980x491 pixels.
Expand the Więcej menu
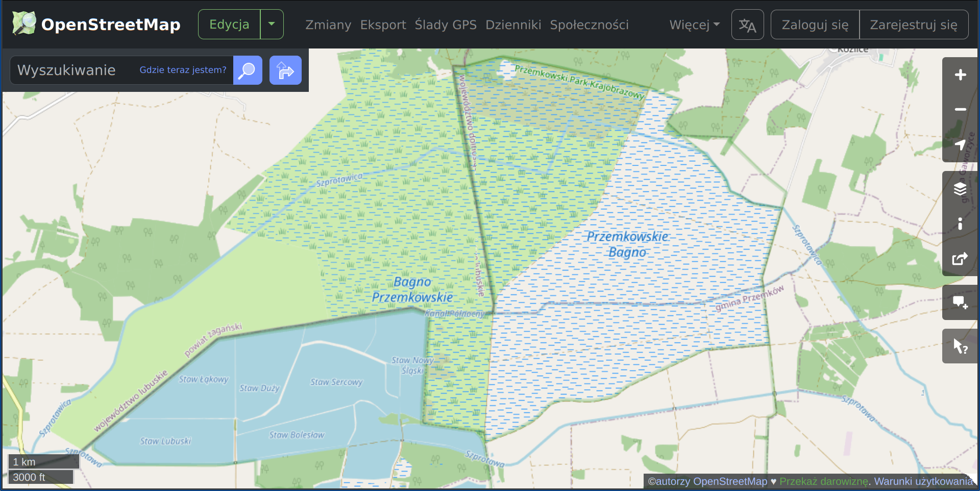694,24
